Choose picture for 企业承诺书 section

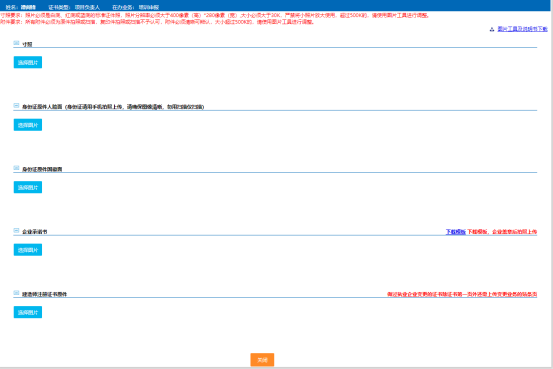click(x=28, y=250)
